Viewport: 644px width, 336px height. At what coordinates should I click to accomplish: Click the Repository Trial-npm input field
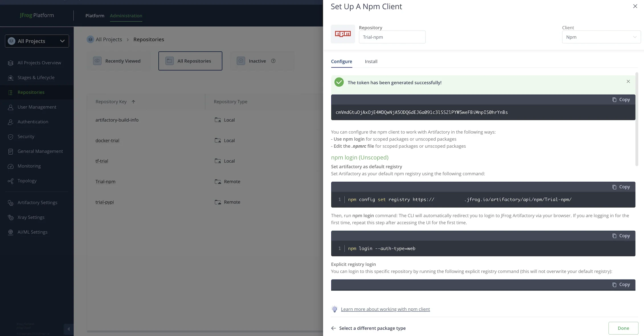392,37
